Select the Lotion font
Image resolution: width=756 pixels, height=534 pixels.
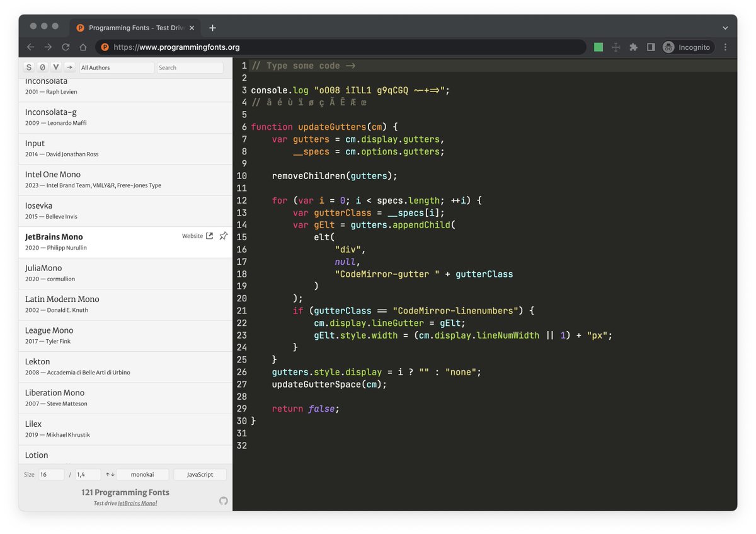tap(125, 455)
